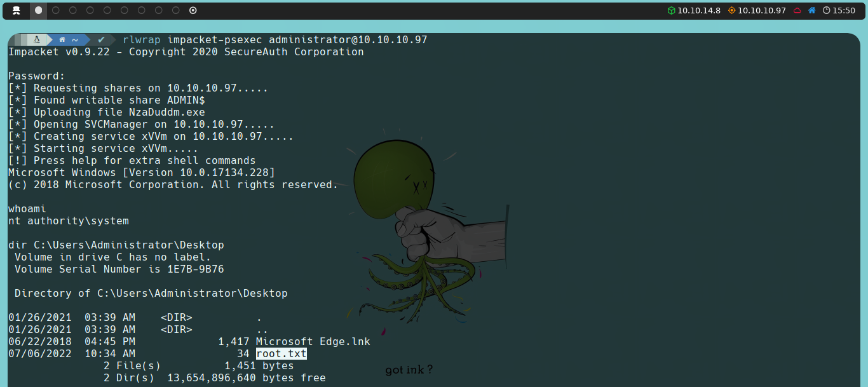Image resolution: width=868 pixels, height=387 pixels.
Task: Click the Press help for extra shell commands line
Action: pyautogui.click(x=132, y=160)
